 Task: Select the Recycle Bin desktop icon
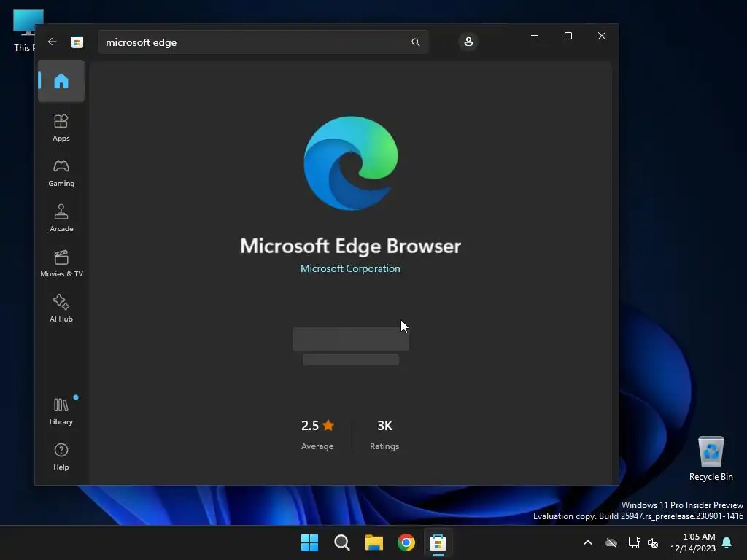coord(711,458)
